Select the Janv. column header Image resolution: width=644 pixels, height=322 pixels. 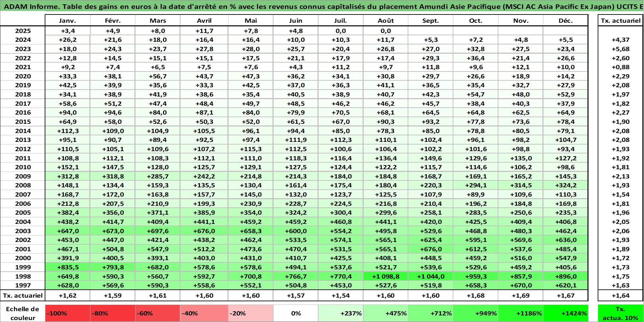(x=67, y=20)
